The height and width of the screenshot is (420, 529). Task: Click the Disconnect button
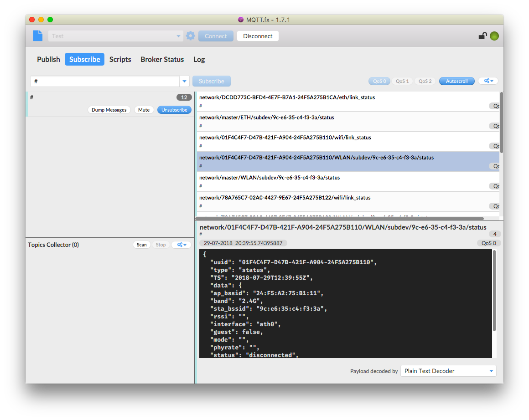click(x=258, y=36)
